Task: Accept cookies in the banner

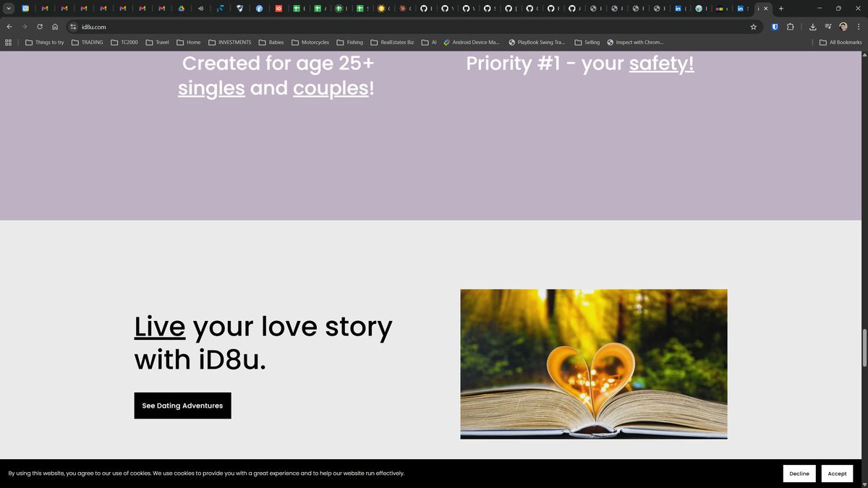Action: [x=837, y=474]
